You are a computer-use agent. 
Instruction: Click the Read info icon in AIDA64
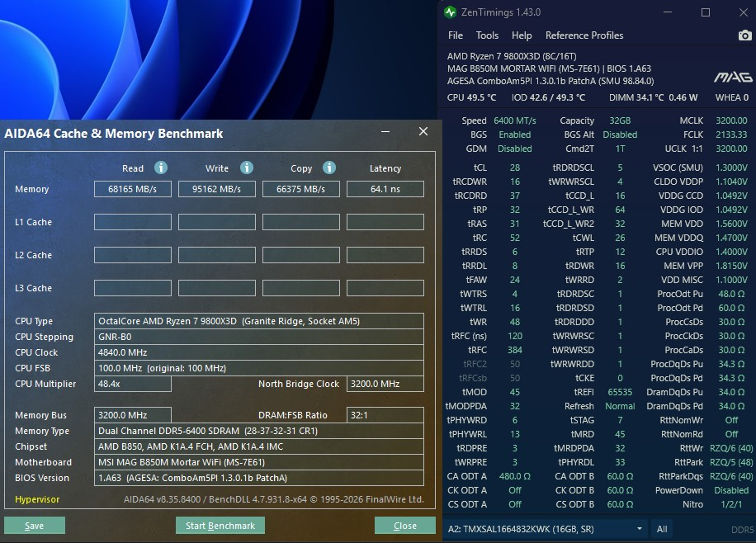coord(161,168)
